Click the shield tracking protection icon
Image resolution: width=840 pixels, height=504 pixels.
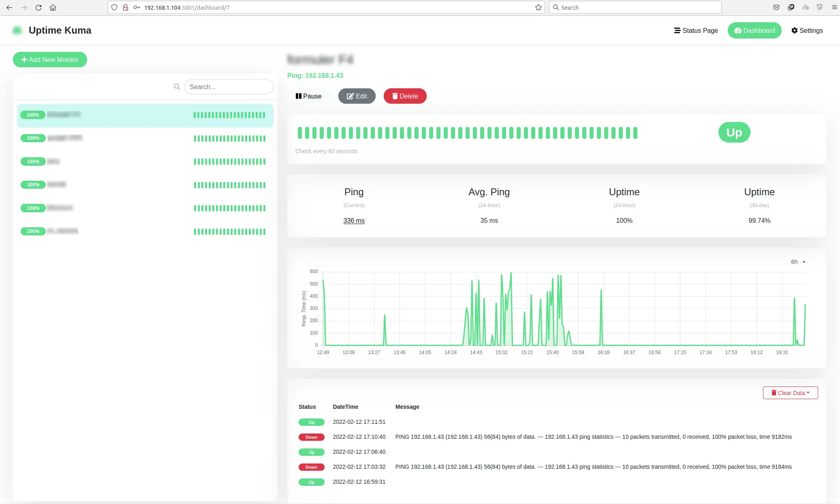point(114,8)
